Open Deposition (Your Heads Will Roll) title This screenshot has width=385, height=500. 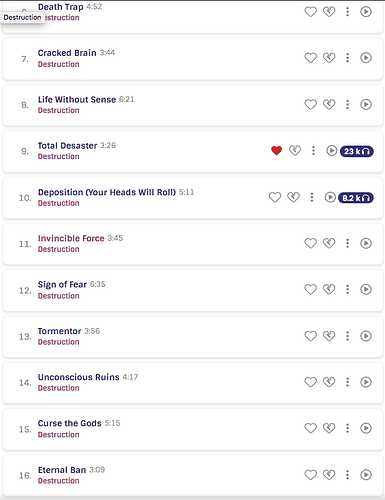tap(107, 192)
